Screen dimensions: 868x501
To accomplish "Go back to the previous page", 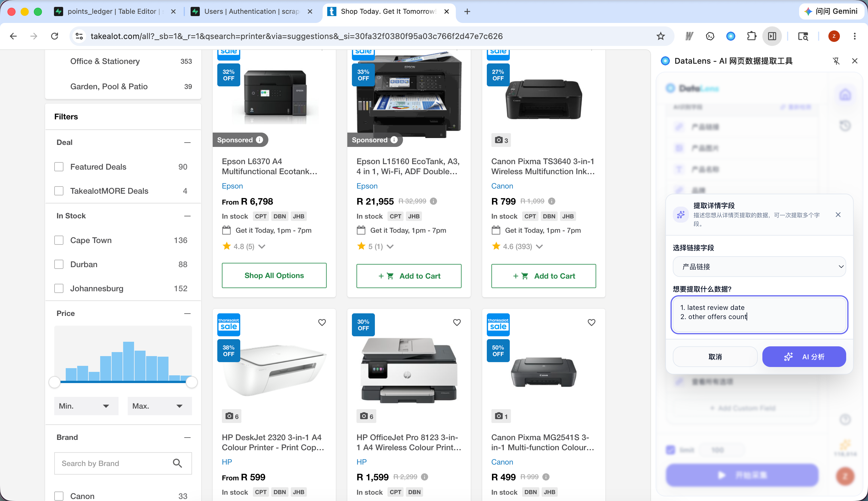I will pyautogui.click(x=13, y=36).
